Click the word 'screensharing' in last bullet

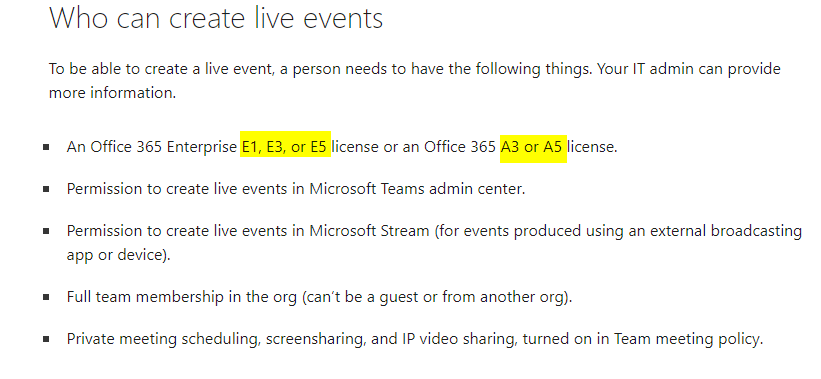coord(315,339)
